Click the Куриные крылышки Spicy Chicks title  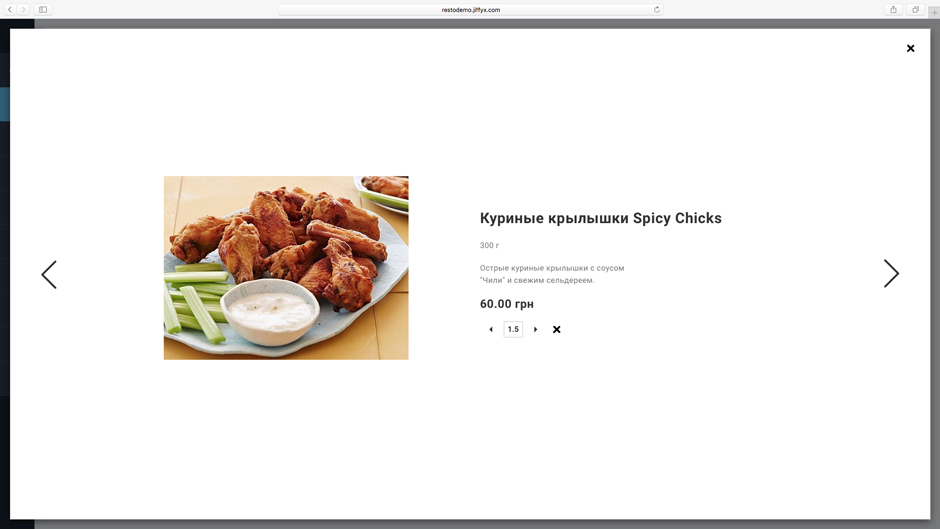[x=600, y=218]
